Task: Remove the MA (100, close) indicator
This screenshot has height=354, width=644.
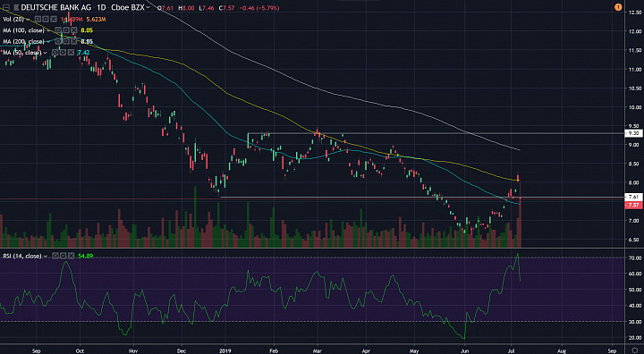Action: (74, 30)
